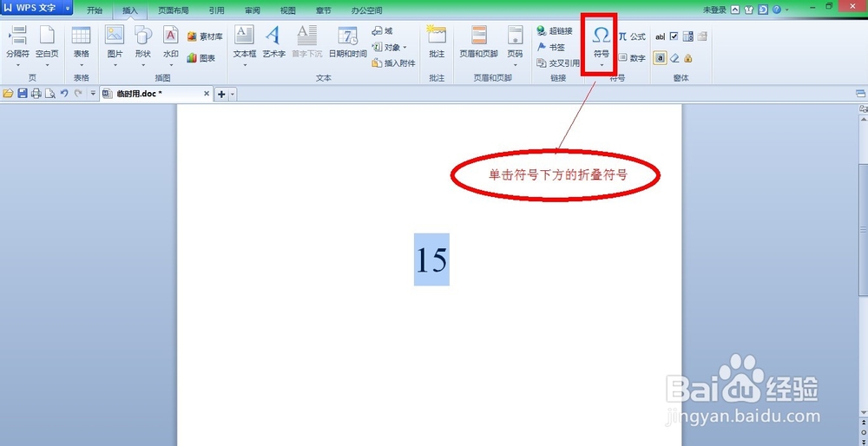The height and width of the screenshot is (446, 868).
Task: Expand the 图片 dropdown arrow
Action: 115,65
